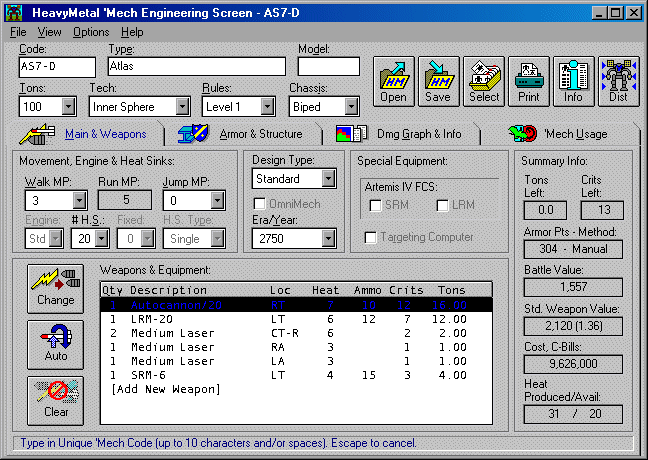
Task: Click the Change weapons icon button
Action: pyautogui.click(x=56, y=288)
